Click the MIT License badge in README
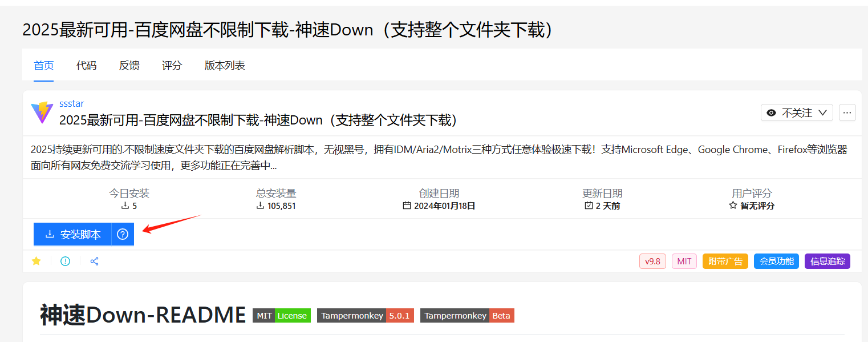This screenshot has width=868, height=342. 282,316
